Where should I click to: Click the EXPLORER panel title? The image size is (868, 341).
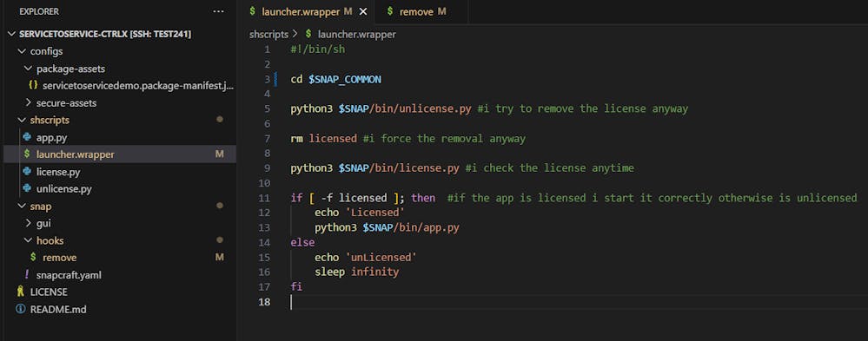[x=39, y=11]
